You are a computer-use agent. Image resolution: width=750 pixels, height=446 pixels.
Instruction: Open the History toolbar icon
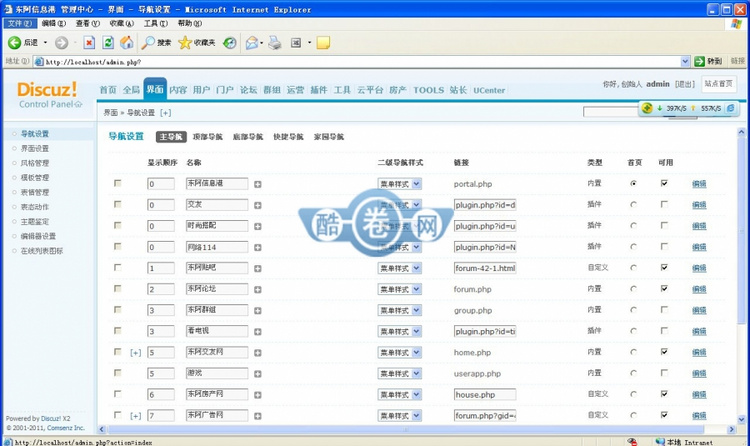pyautogui.click(x=230, y=43)
